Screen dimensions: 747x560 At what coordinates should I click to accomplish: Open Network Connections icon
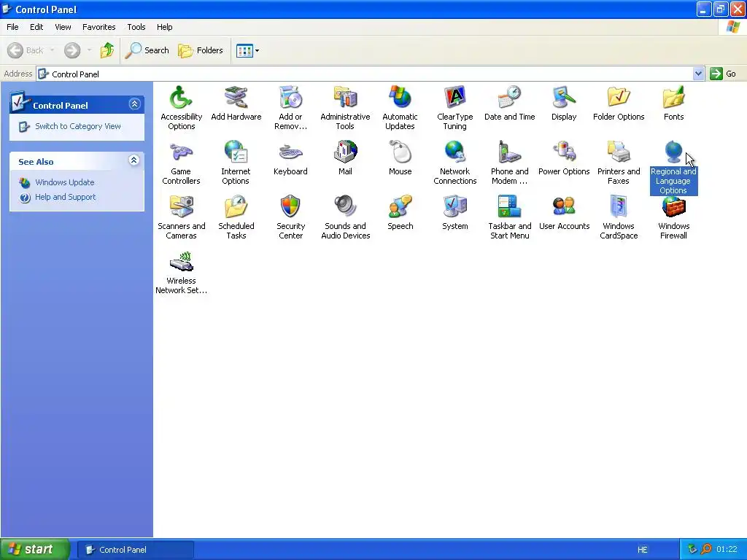click(x=454, y=152)
